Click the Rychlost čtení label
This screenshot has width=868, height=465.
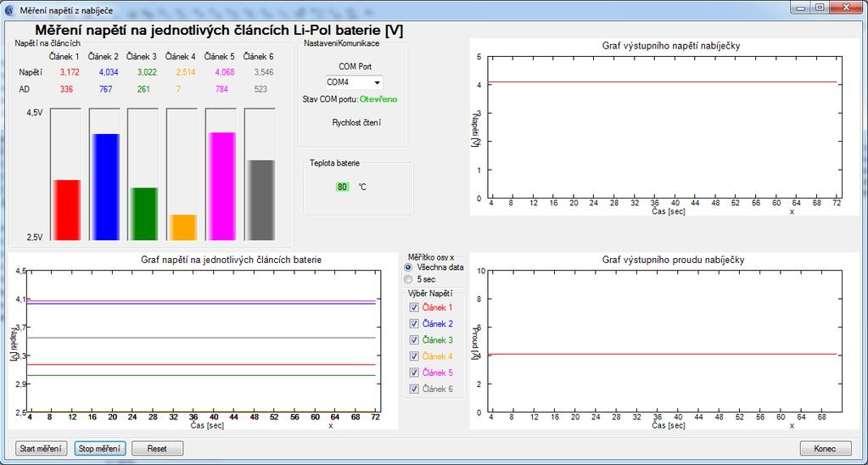pyautogui.click(x=356, y=122)
